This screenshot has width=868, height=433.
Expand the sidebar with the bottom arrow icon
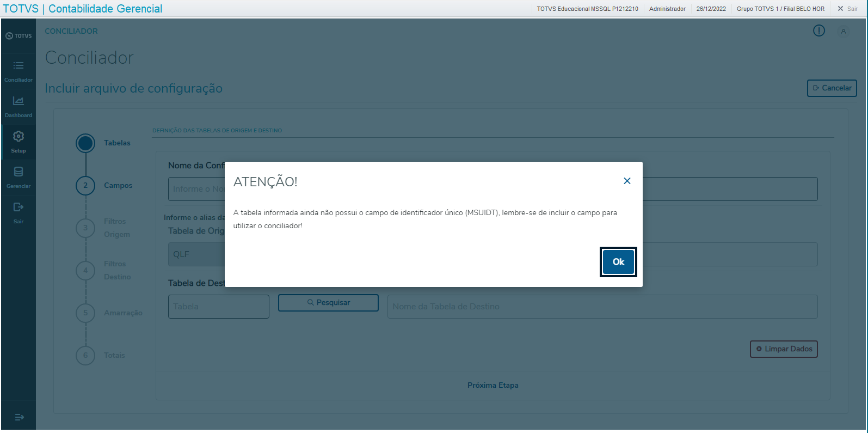19,417
